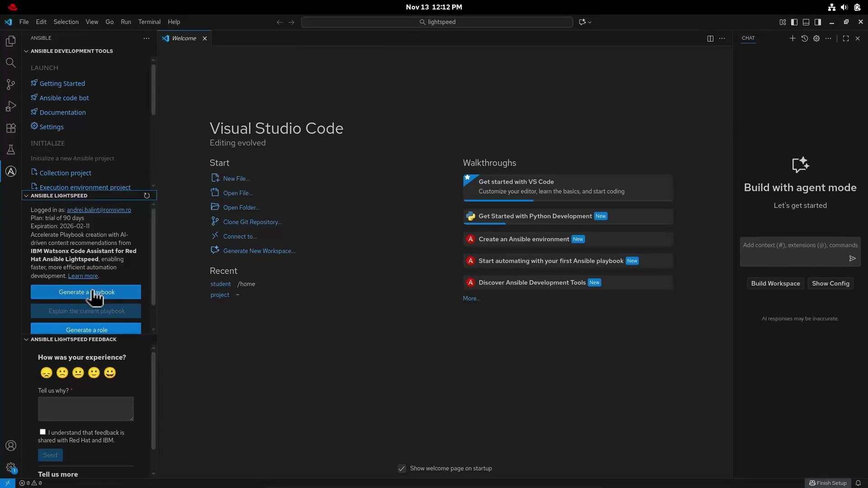Click Generate a role button
This screenshot has width=868, height=488.
pos(86,328)
